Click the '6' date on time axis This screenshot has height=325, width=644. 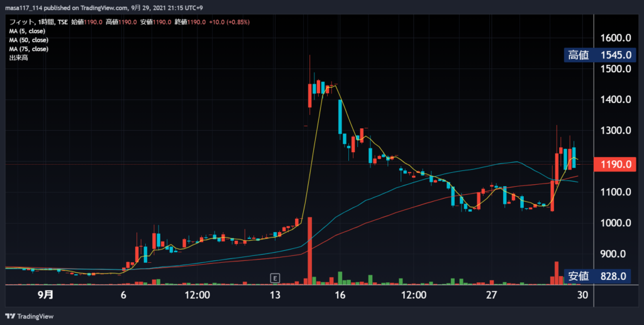[x=123, y=295]
